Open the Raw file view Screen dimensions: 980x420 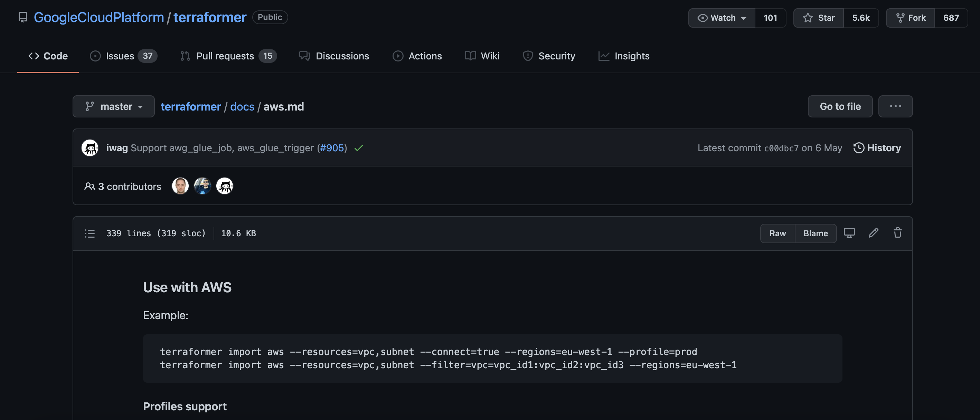777,233
